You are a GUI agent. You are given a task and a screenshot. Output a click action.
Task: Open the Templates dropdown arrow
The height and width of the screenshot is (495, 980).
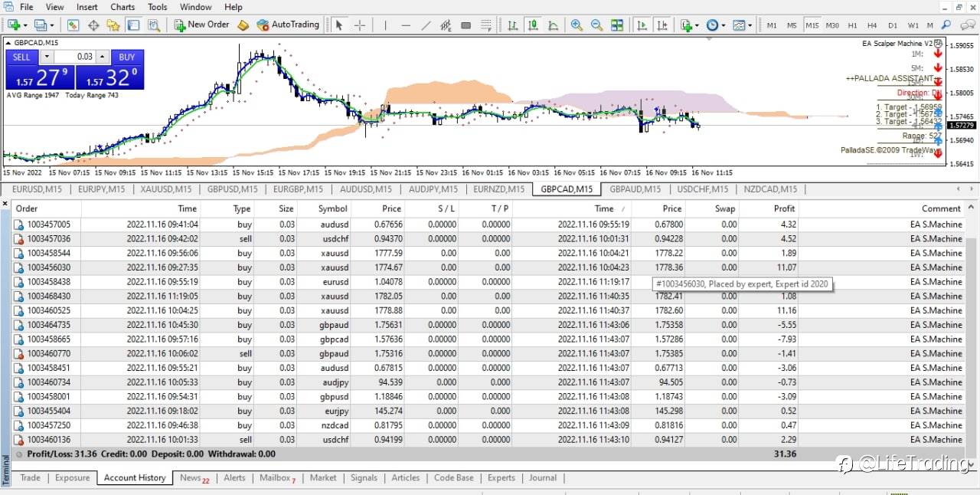tap(750, 25)
